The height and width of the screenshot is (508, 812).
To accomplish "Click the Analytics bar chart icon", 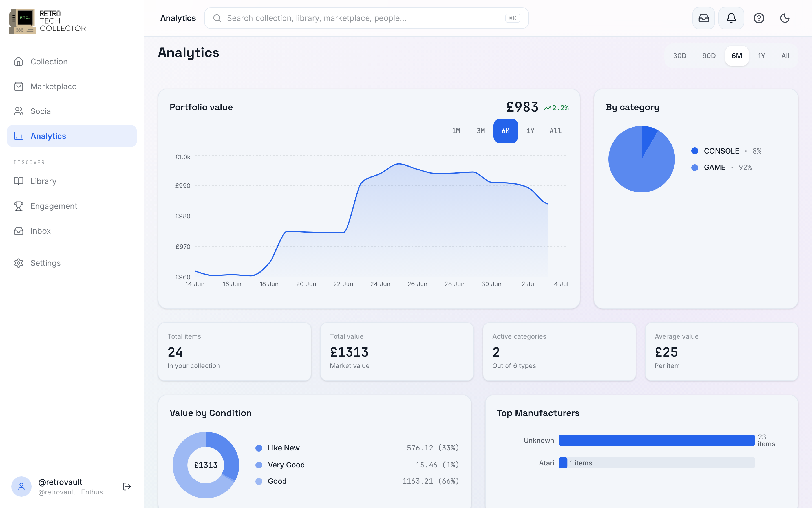I will pos(19,136).
